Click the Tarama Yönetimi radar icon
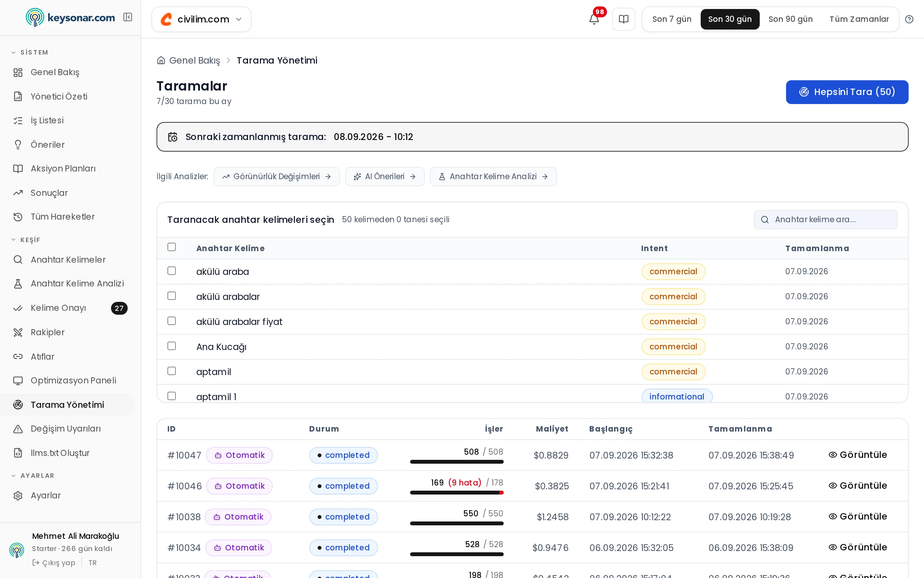Screen dimensions: 924x578 (x=18, y=405)
